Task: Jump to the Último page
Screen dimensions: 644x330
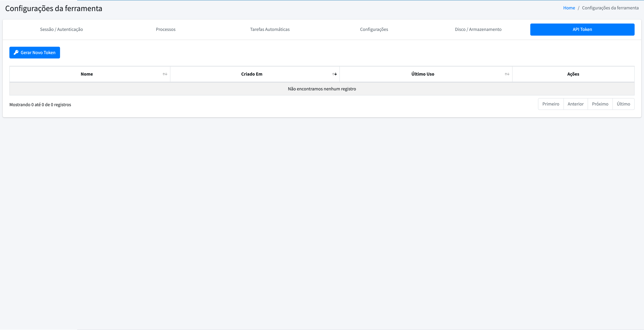Action: click(x=623, y=104)
